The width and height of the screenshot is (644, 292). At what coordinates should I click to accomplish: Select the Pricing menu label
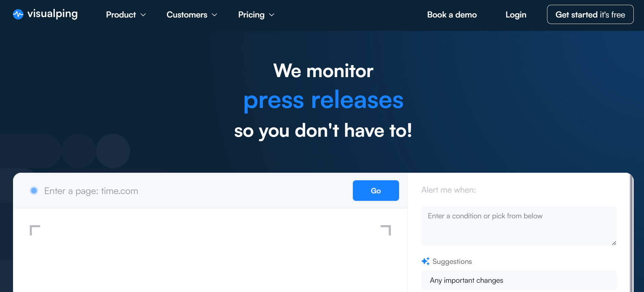251,15
